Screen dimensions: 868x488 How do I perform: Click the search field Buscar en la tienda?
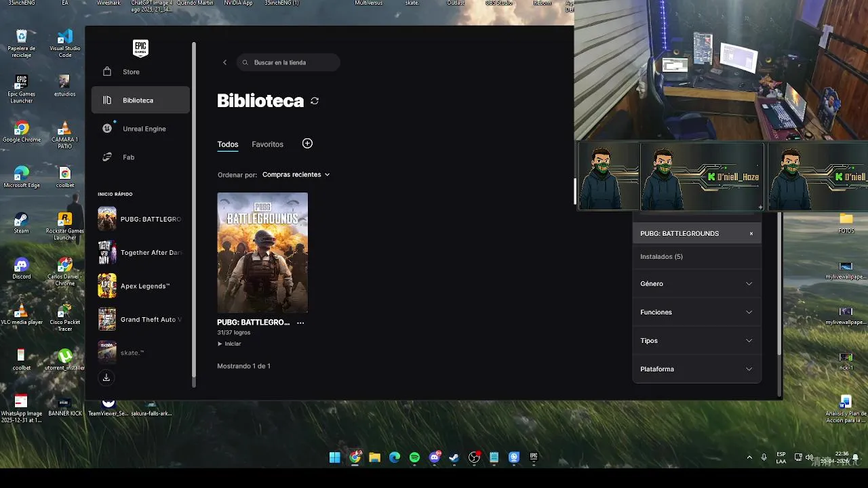pos(288,62)
